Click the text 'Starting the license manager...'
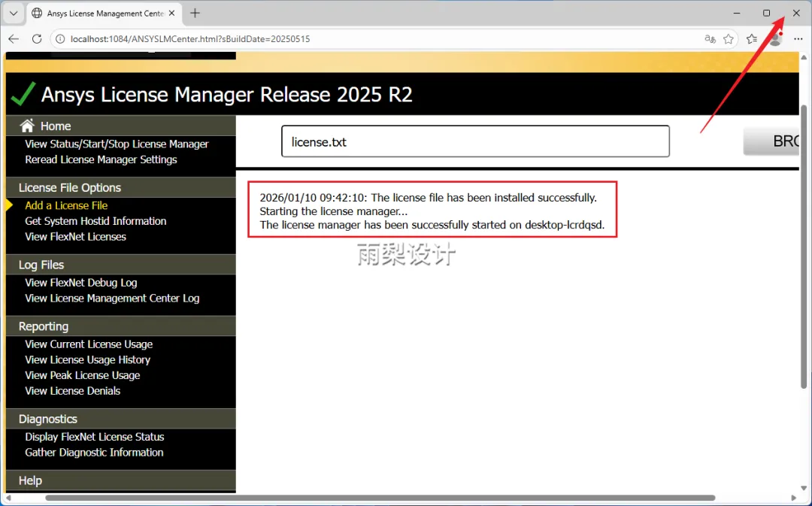The image size is (812, 506). click(x=334, y=211)
